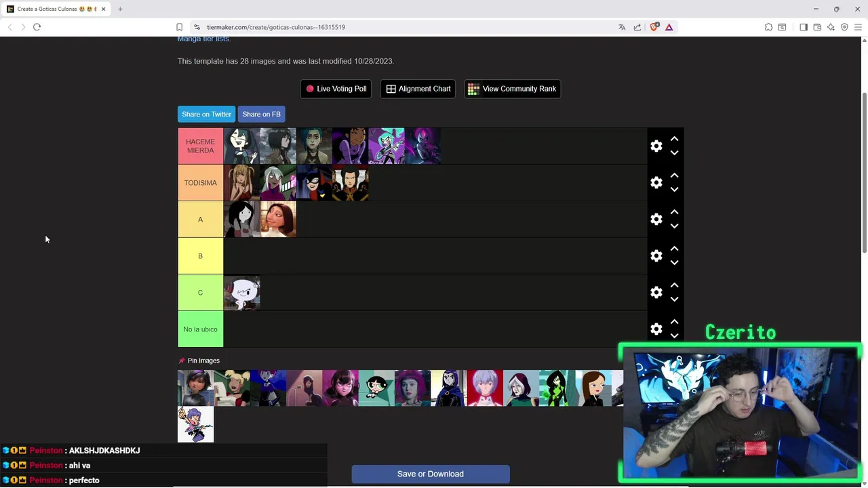The width and height of the screenshot is (868, 488).
Task: Move No la ubico tier up
Action: point(674,321)
